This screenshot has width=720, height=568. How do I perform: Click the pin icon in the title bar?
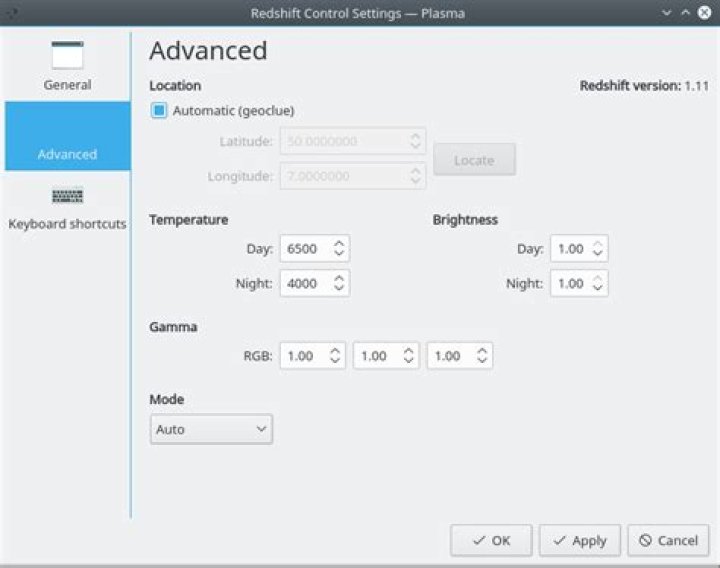tap(12, 13)
